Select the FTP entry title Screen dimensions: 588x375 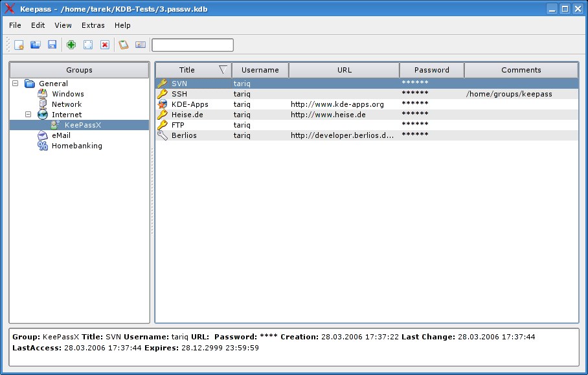(x=177, y=125)
